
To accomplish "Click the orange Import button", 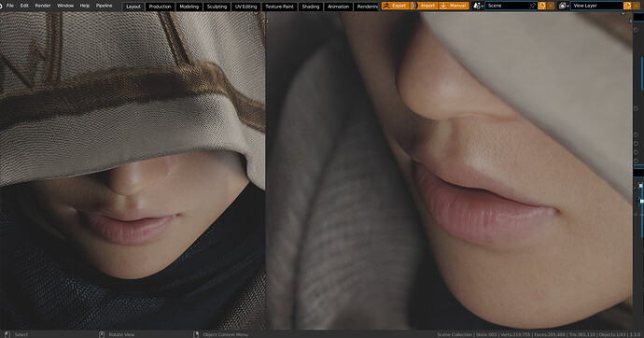I will click(x=424, y=6).
